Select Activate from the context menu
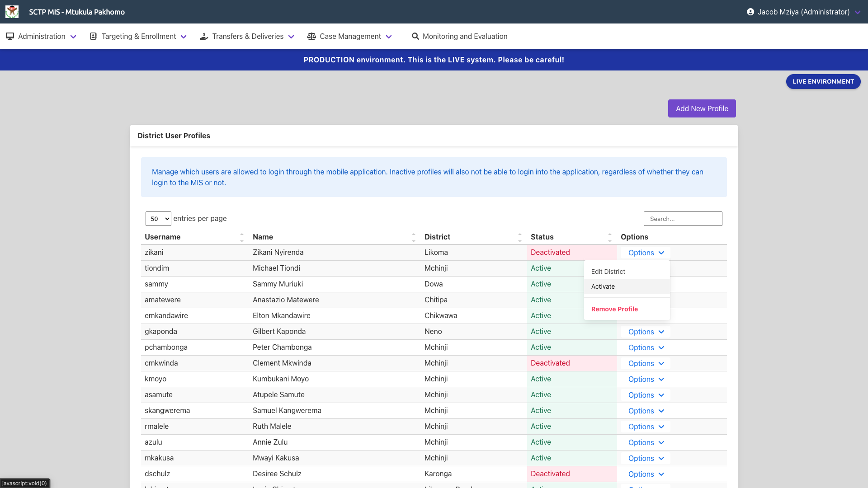The height and width of the screenshot is (488, 868). pos(603,286)
